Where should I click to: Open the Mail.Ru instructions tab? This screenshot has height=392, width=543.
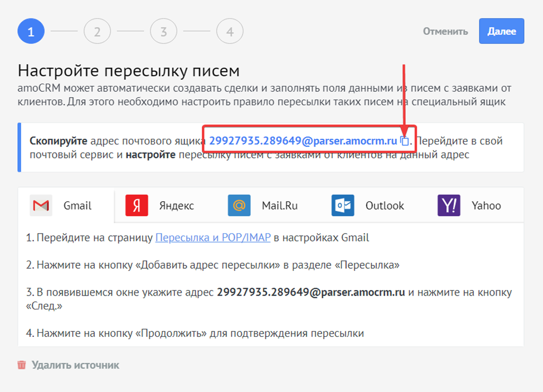click(x=279, y=206)
